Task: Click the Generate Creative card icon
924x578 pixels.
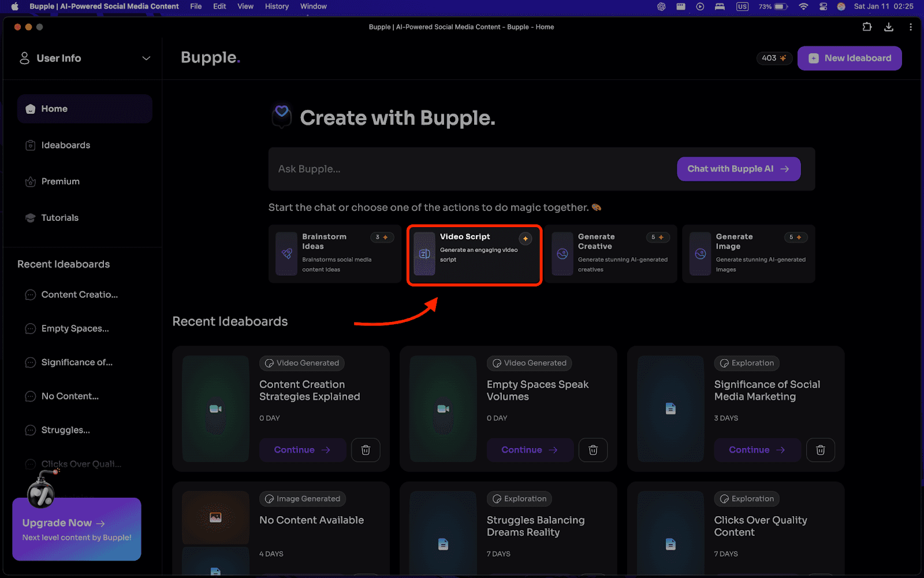Action: [x=562, y=254]
